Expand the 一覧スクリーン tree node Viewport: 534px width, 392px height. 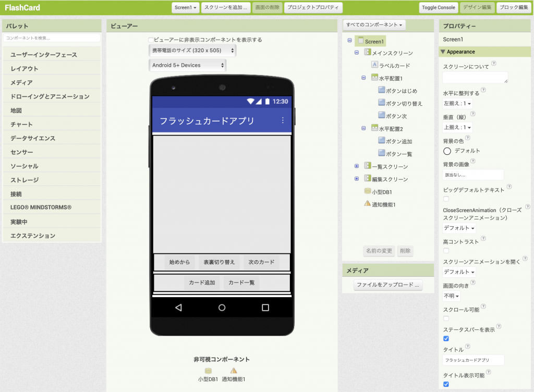point(357,166)
